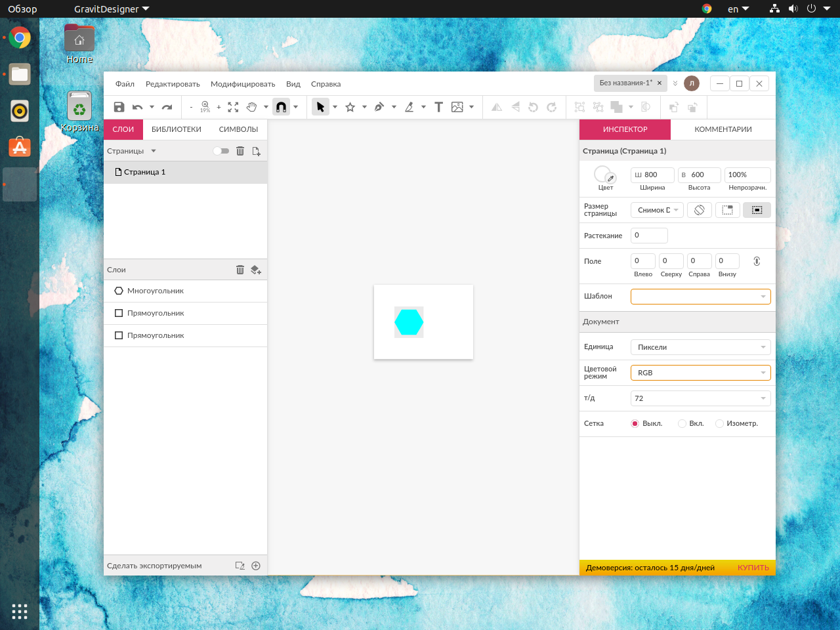
Task: Click the cyan hexagon on canvas
Action: [409, 322]
